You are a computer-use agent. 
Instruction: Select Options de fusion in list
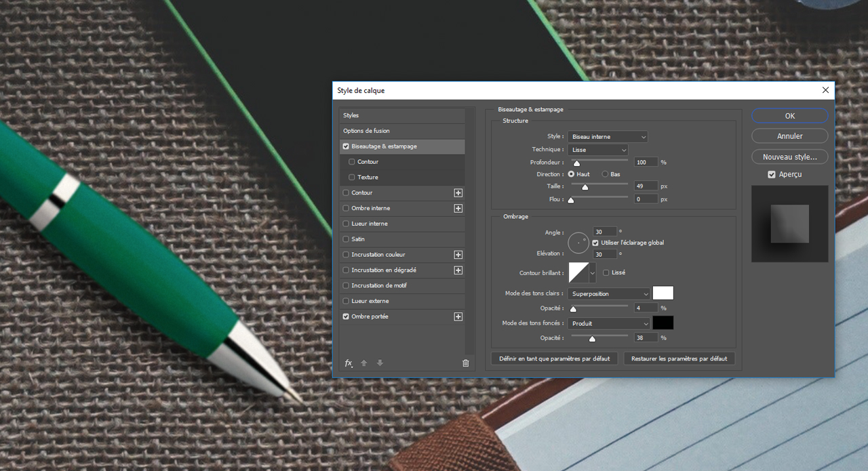[366, 131]
